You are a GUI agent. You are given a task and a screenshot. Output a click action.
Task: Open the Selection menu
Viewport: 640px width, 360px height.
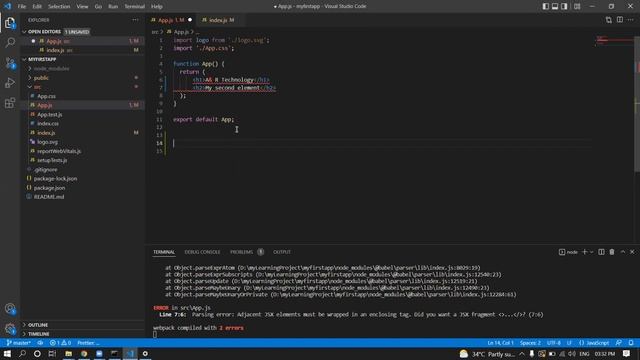(x=59, y=6)
